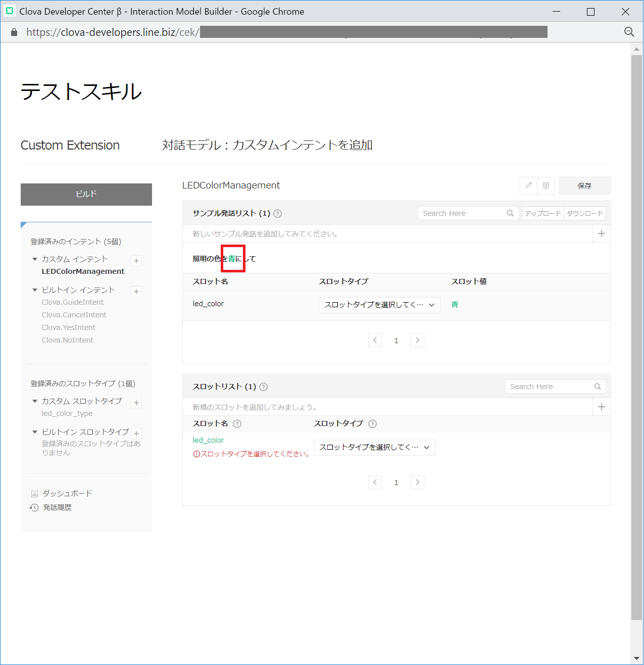This screenshot has height=665, width=644.
Task: Open 発話履歴 from the sidebar
Action: tap(57, 507)
